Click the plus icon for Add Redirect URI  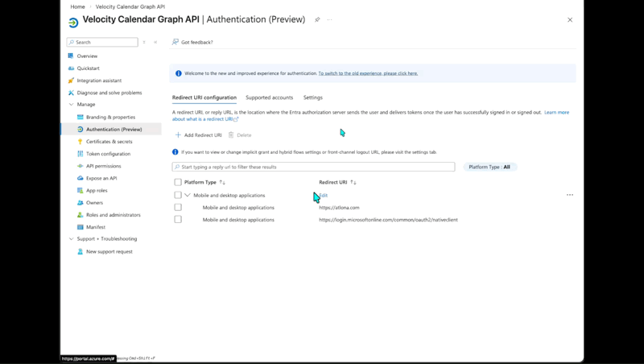pyautogui.click(x=178, y=134)
